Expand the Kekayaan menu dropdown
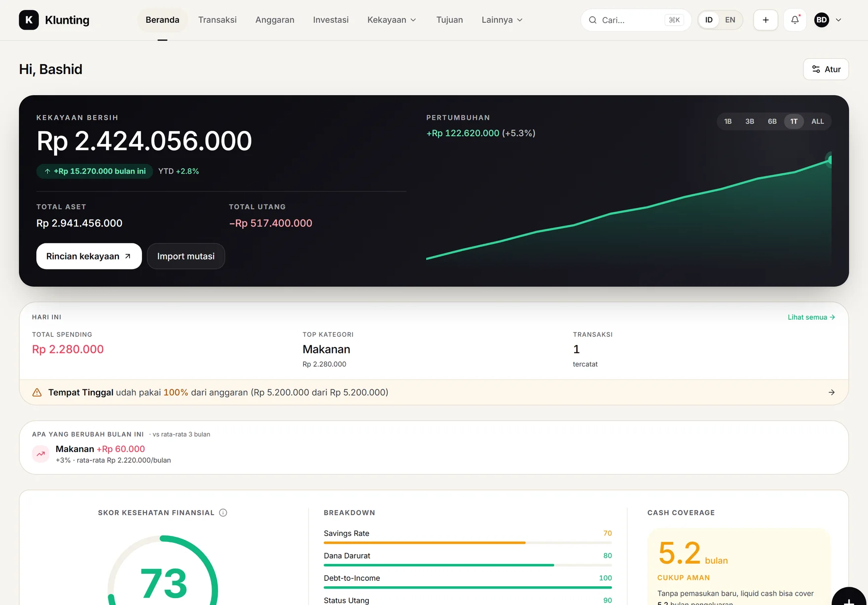The image size is (868, 605). pos(392,20)
